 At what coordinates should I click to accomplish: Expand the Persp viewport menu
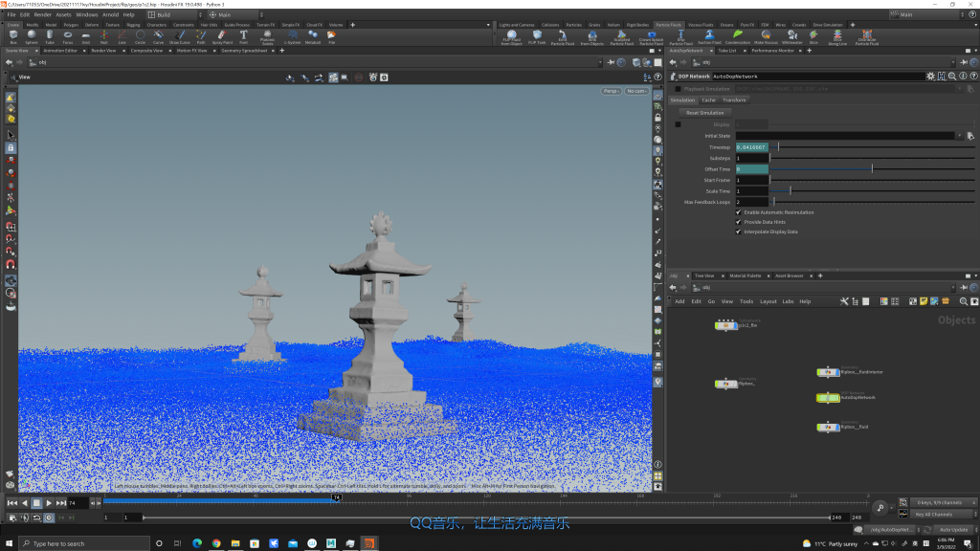tap(612, 91)
